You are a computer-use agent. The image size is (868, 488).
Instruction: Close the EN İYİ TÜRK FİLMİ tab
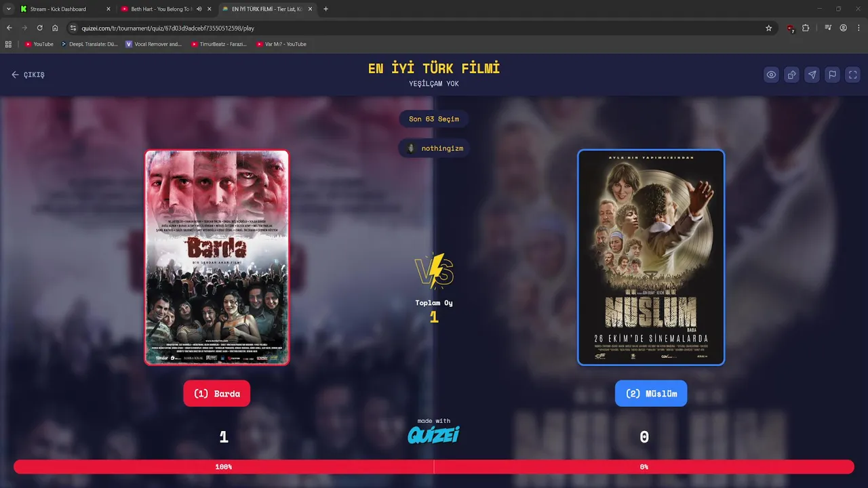click(x=311, y=9)
